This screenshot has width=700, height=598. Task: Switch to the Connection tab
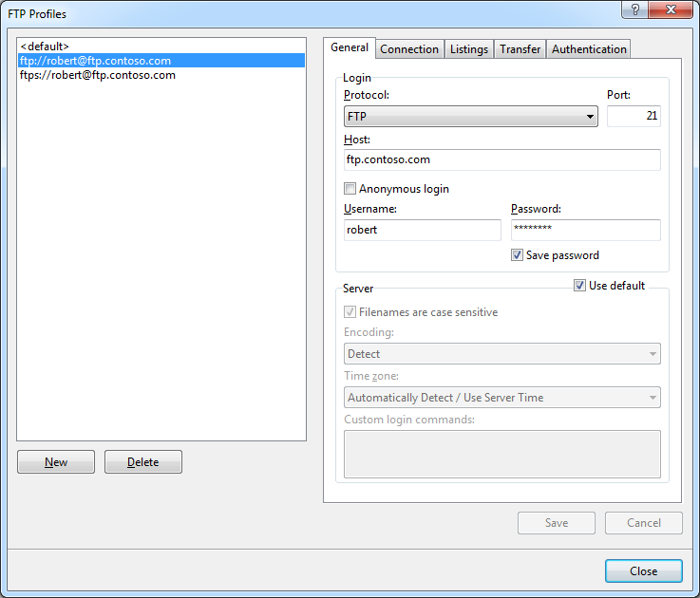coord(409,49)
